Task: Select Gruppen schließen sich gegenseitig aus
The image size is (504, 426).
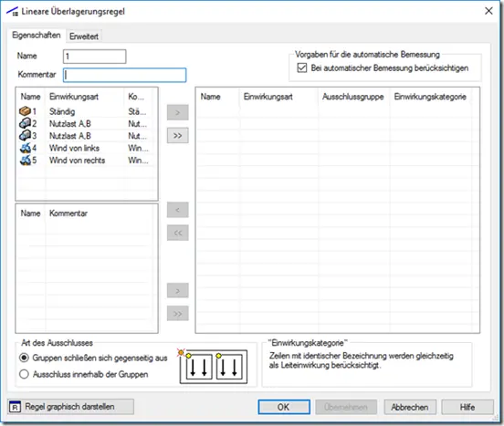Action: coord(24,358)
